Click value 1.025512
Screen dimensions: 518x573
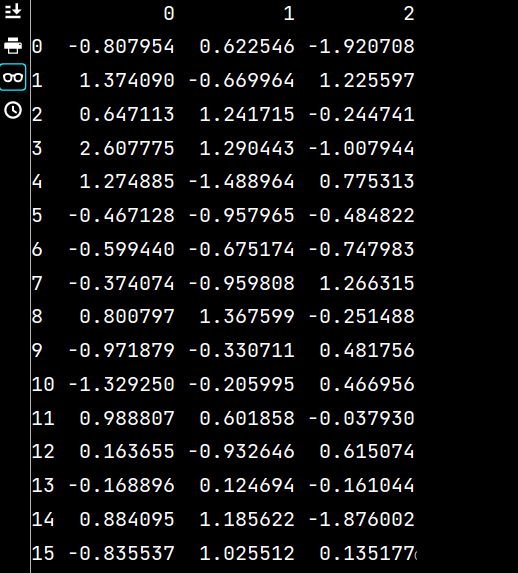point(247,553)
